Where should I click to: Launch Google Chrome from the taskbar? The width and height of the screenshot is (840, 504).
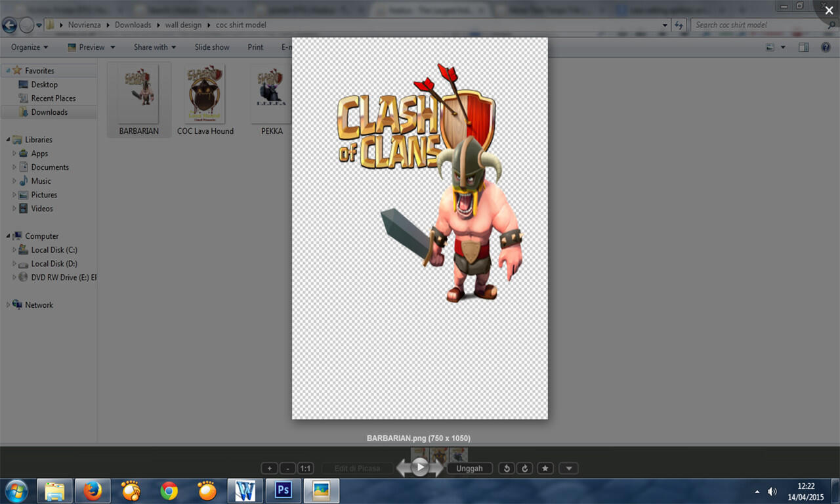169,491
